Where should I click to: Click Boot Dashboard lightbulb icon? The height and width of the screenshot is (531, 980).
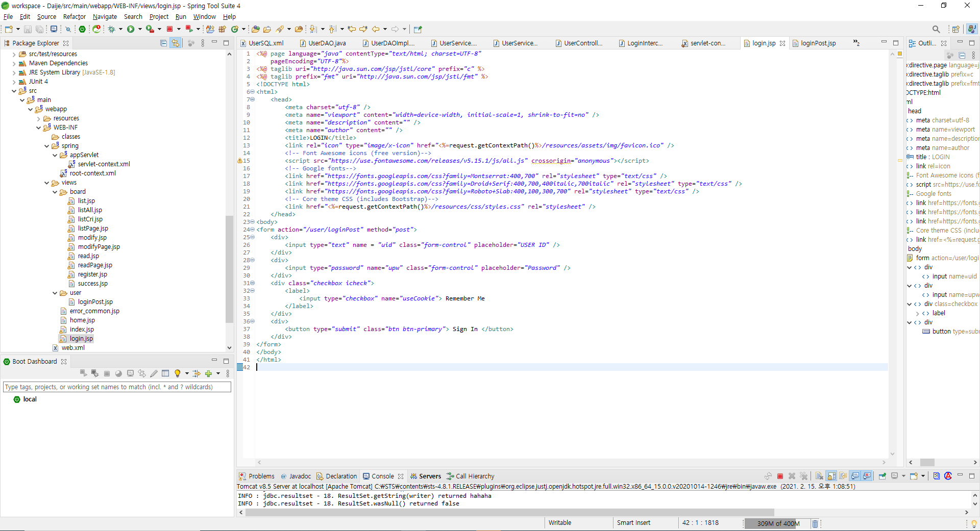[x=177, y=373]
